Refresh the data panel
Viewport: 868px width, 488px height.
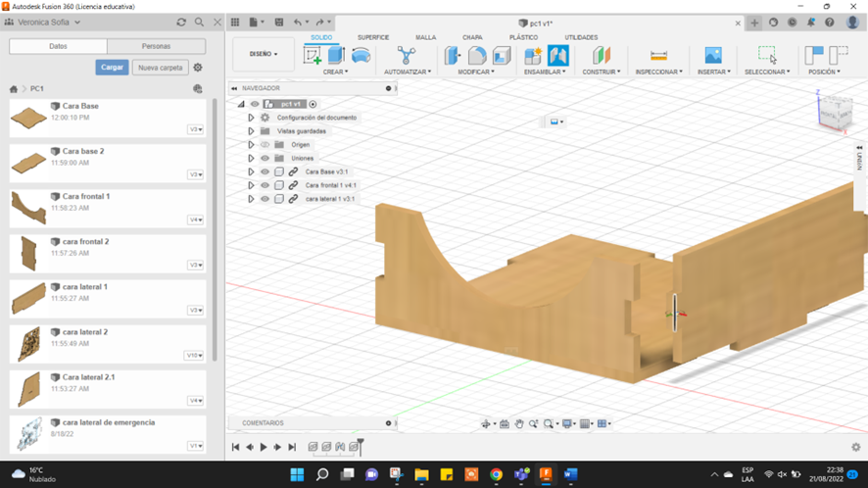pyautogui.click(x=181, y=23)
